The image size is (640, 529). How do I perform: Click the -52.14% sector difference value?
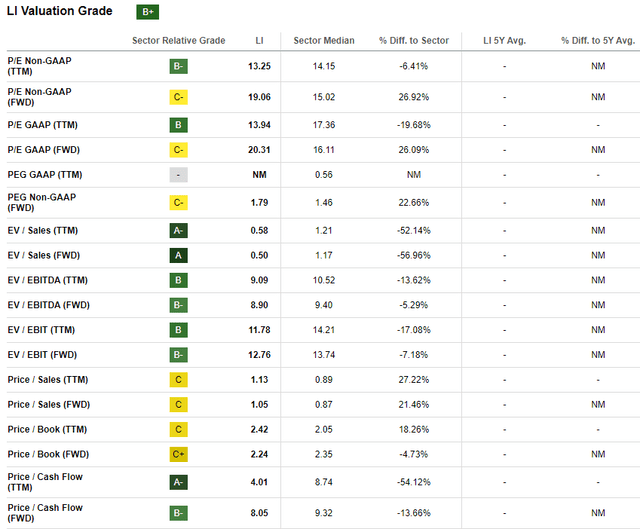tap(413, 231)
